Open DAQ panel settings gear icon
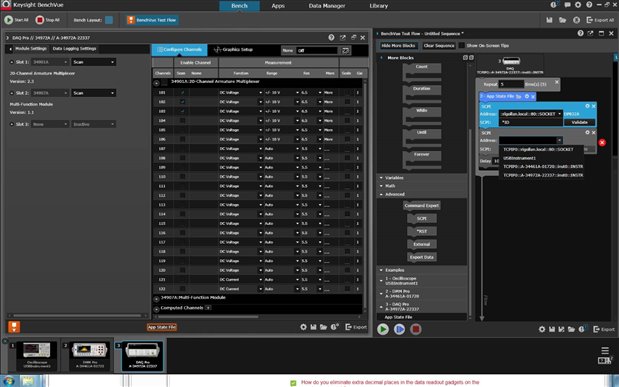This screenshot has width=619, height=387. click(303, 327)
